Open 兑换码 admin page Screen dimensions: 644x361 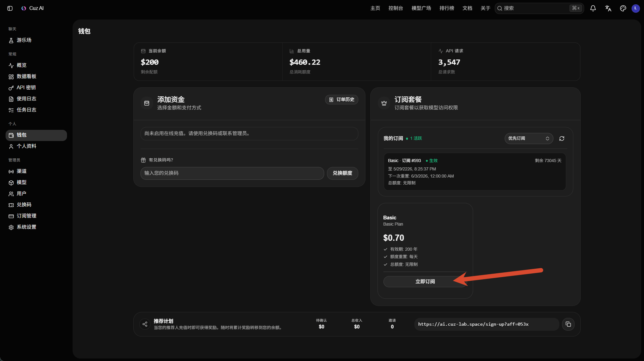36,205
